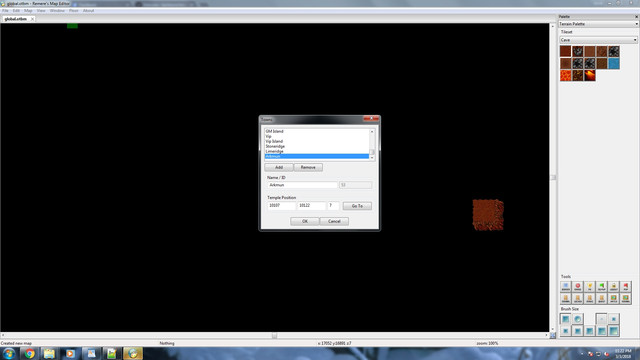Pick the largest brush size
The image size is (640, 360).
tap(613, 331)
